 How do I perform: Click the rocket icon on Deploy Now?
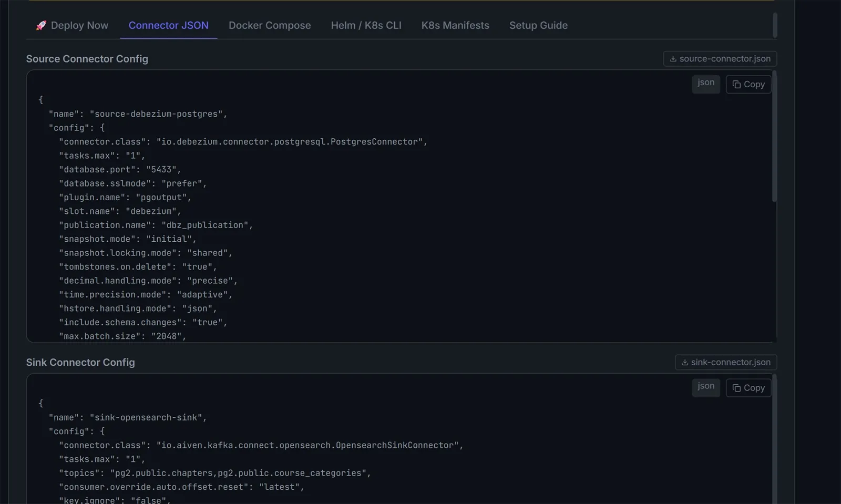click(x=41, y=25)
